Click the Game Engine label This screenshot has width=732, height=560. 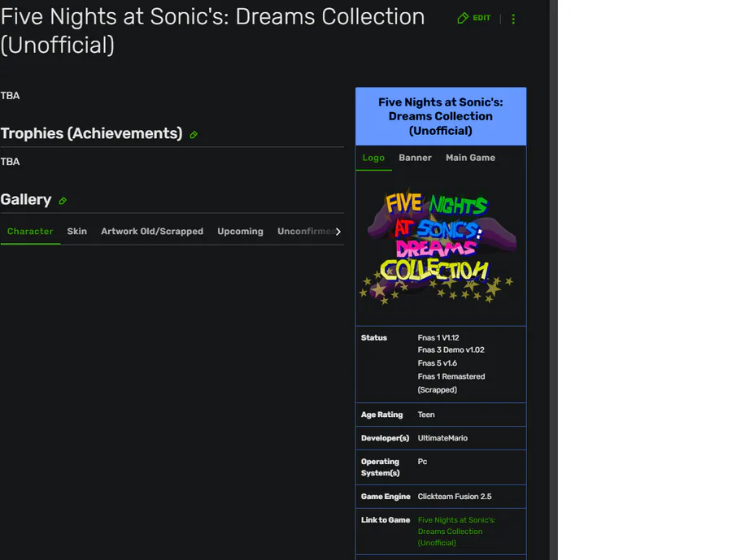[386, 497]
